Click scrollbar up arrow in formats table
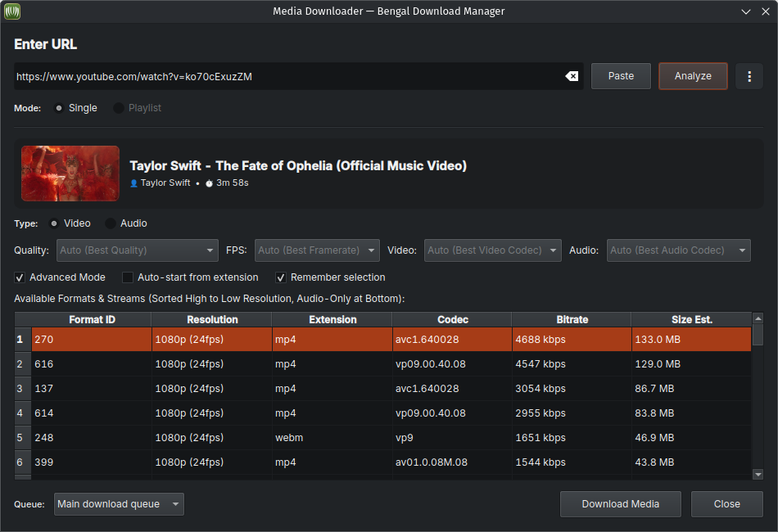 pos(758,318)
